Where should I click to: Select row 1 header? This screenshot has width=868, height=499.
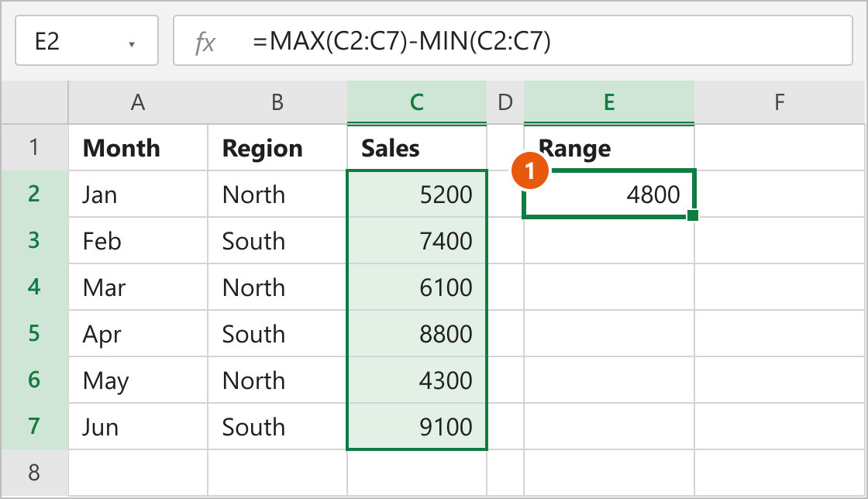click(34, 148)
